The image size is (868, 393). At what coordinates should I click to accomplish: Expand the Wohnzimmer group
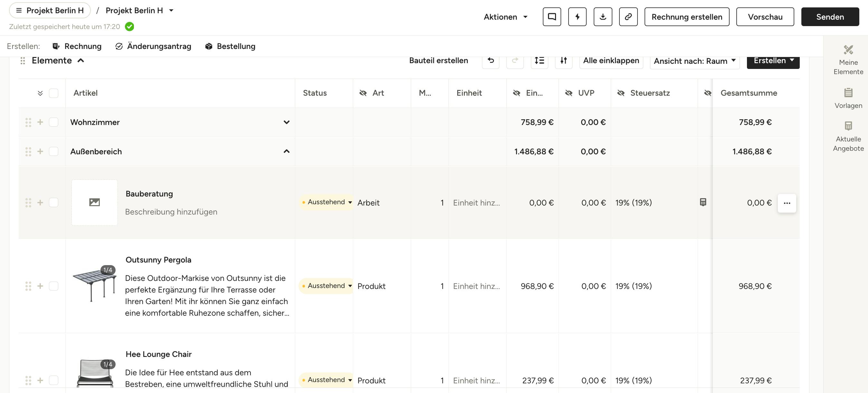(x=287, y=122)
